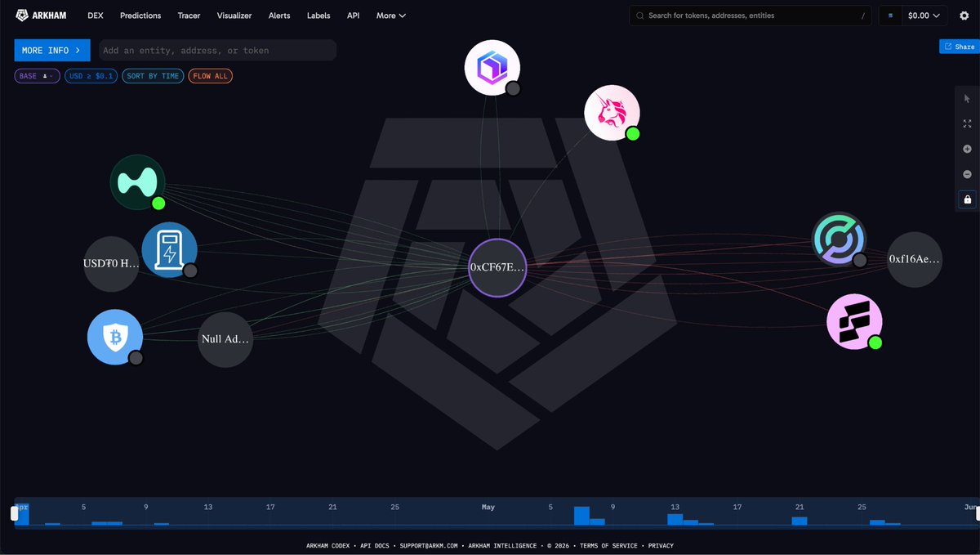
Task: Open the BASE chain filter dropdown
Action: pyautogui.click(x=38, y=76)
